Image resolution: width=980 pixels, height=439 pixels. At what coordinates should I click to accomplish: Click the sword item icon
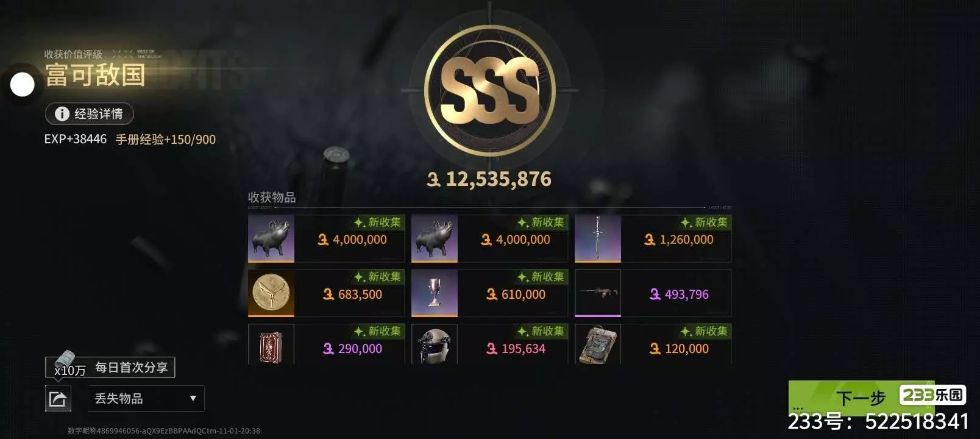[x=597, y=238]
